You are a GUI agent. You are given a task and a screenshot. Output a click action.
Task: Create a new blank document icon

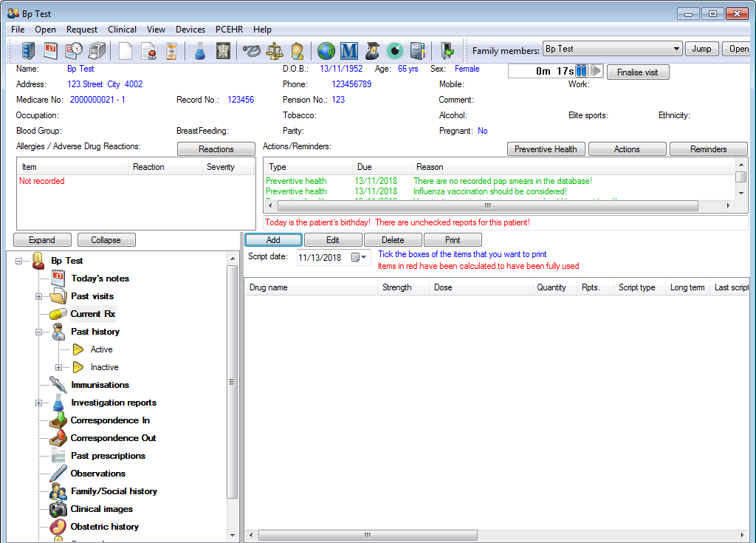[x=126, y=50]
